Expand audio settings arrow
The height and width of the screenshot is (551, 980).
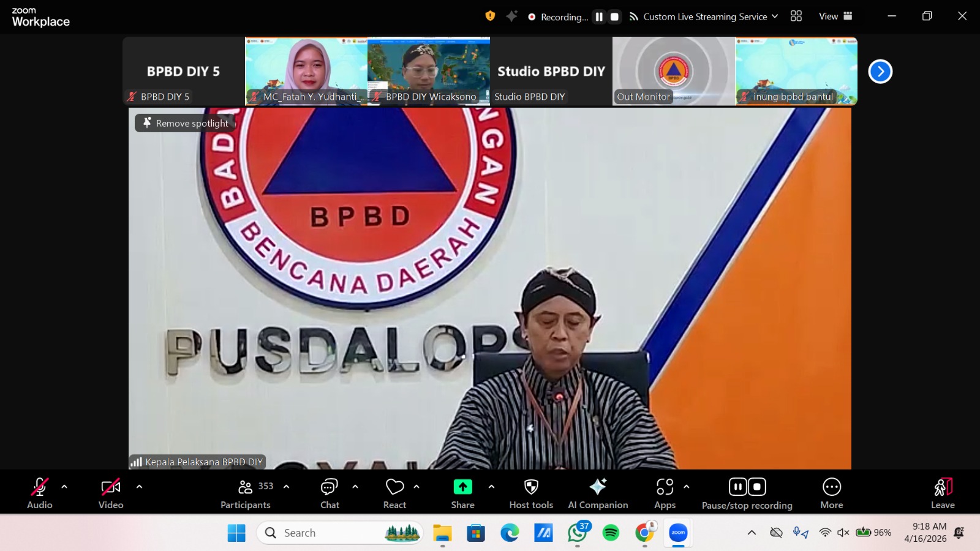[x=64, y=487]
